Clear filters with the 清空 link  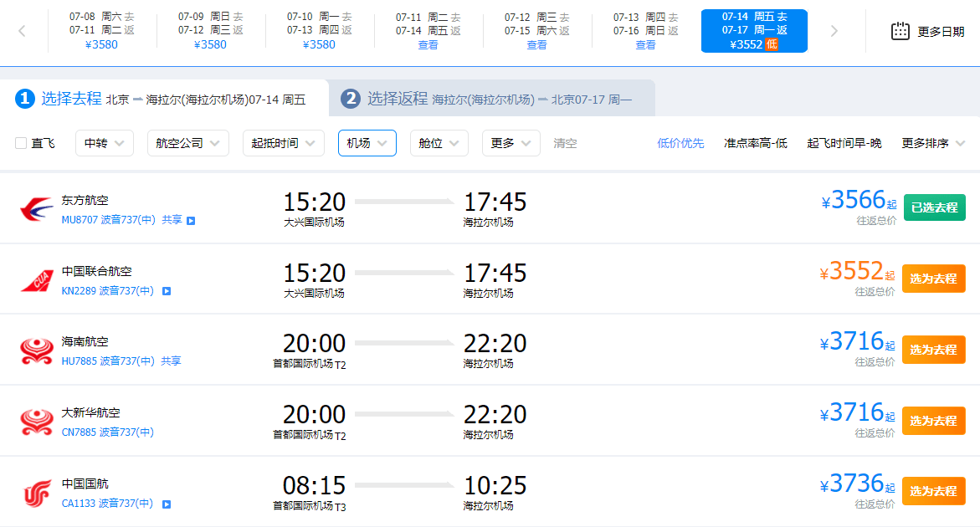[565, 143]
